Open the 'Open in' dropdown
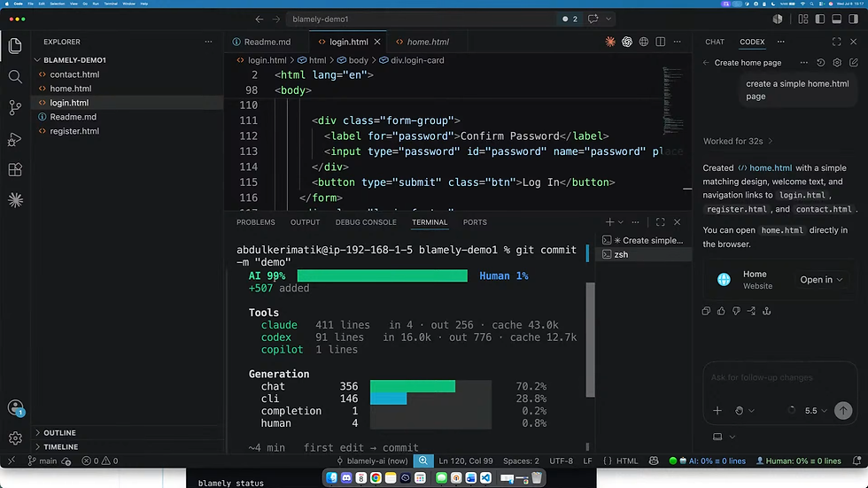 (x=821, y=279)
